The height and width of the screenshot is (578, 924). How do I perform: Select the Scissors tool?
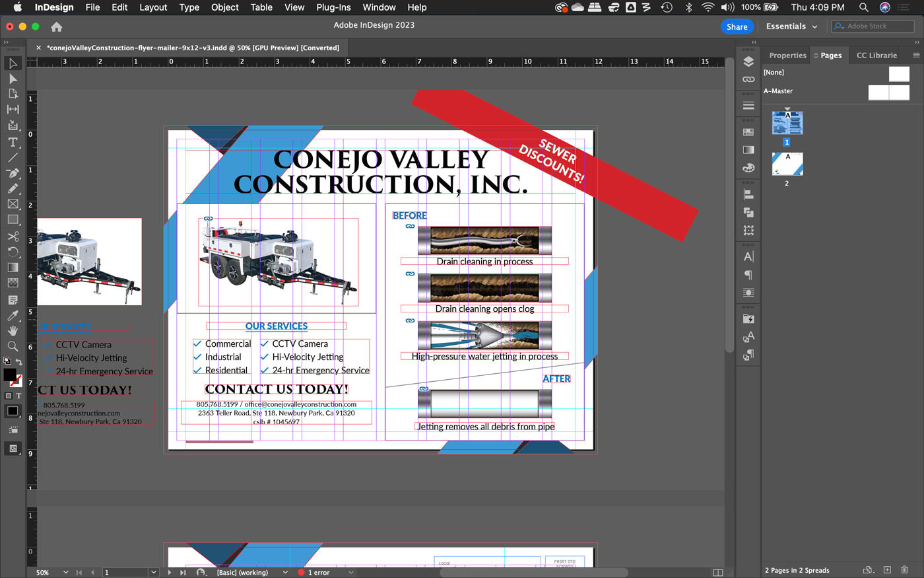point(13,236)
